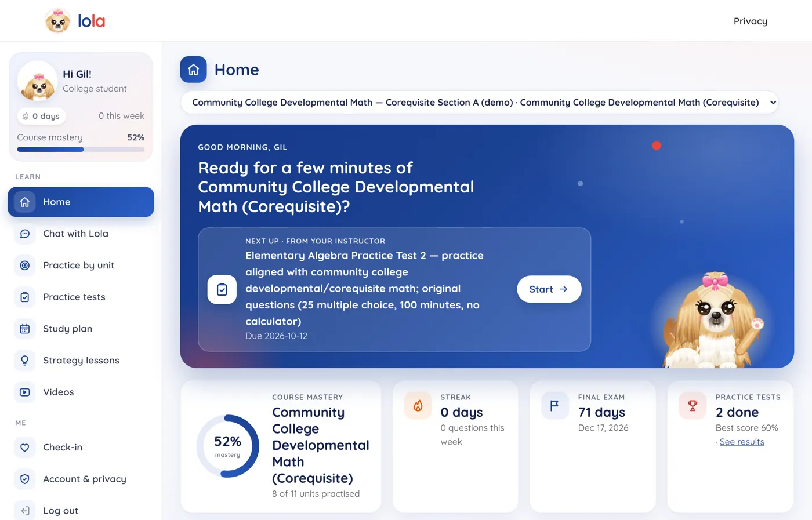Image resolution: width=812 pixels, height=520 pixels.
Task: Open Check-in under the Me section
Action: [81, 448]
